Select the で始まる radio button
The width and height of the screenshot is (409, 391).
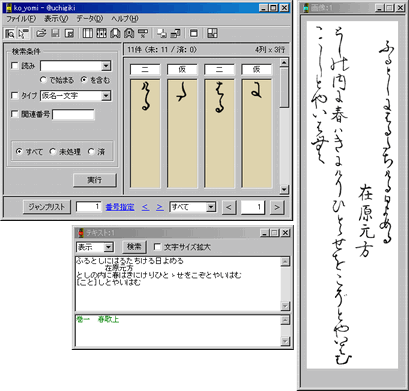43,80
